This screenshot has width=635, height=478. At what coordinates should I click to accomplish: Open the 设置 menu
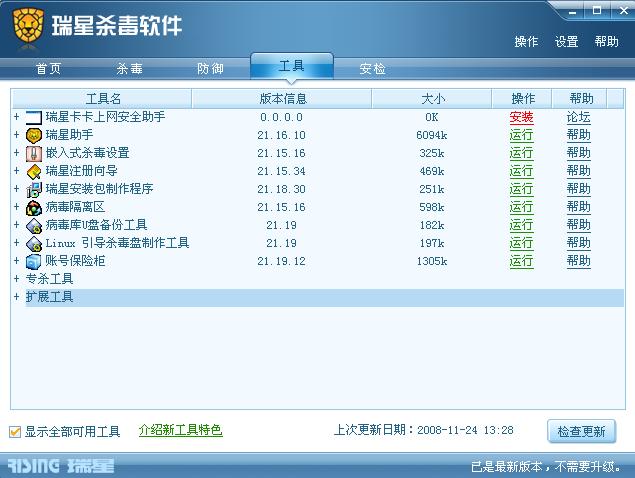coord(566,42)
